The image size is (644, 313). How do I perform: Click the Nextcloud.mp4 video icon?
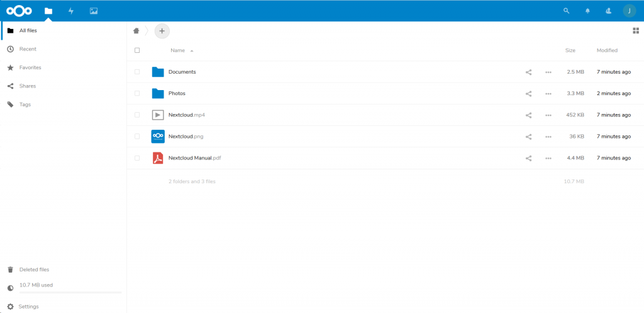click(x=158, y=115)
